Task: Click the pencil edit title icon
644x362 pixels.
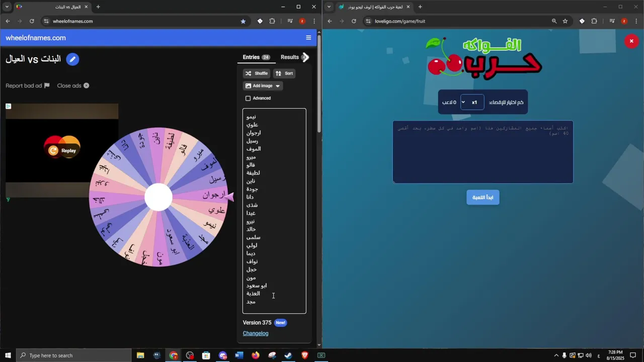Action: (x=72, y=59)
